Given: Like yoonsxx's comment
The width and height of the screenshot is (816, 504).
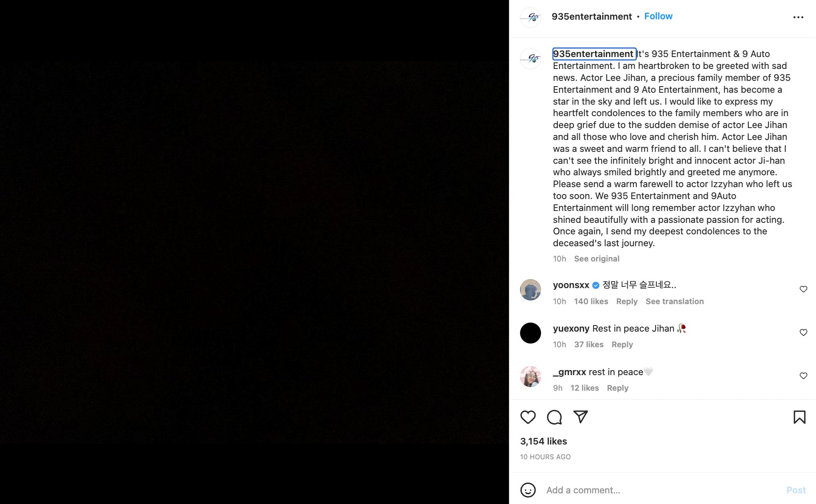Looking at the screenshot, I should [x=803, y=289].
